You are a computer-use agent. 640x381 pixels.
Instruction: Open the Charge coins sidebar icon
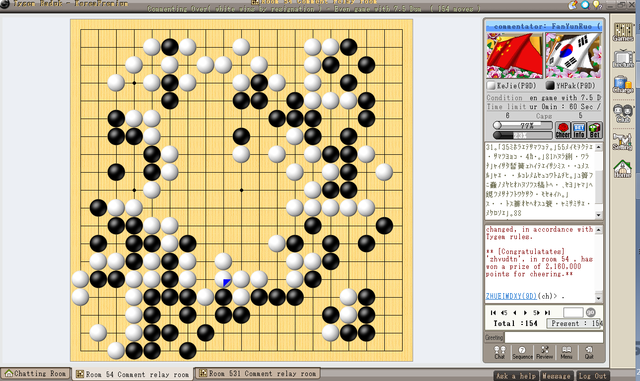(x=623, y=85)
